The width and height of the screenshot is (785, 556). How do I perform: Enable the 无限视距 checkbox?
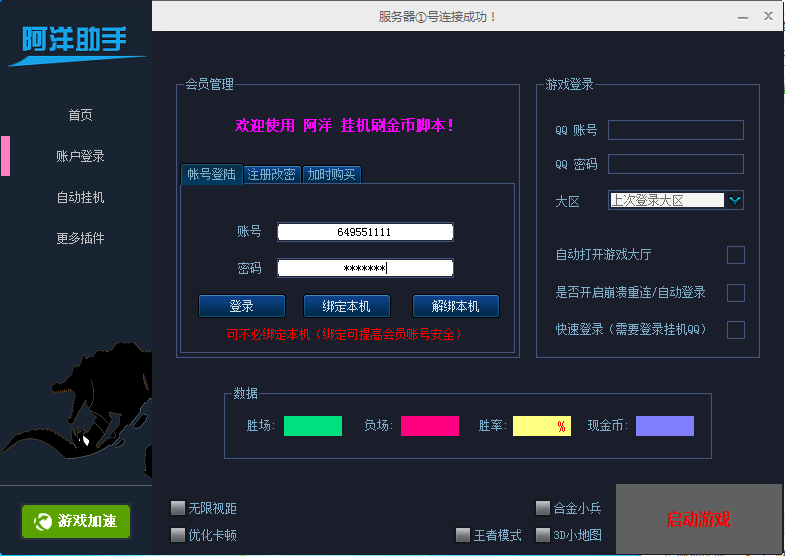click(178, 508)
